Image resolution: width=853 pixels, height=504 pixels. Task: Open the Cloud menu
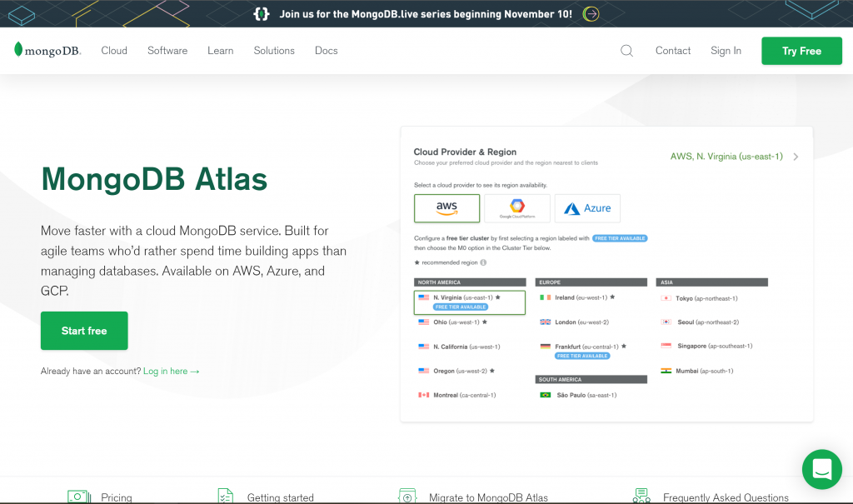pos(114,51)
